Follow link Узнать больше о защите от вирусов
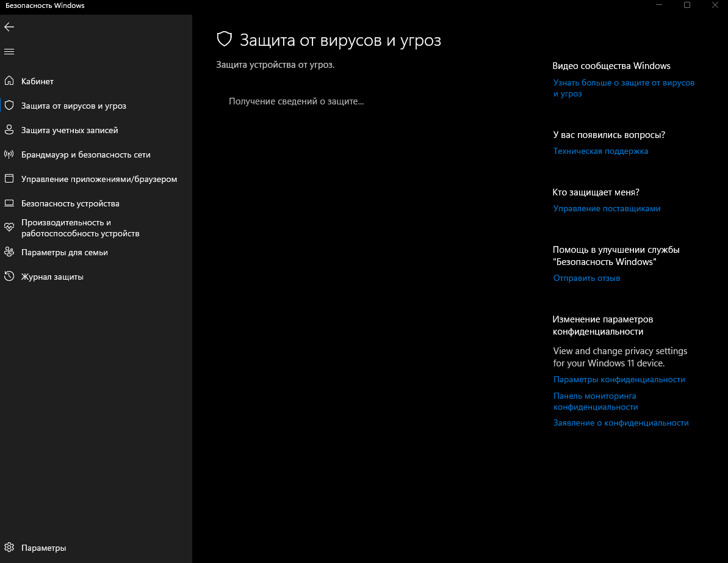 pyautogui.click(x=624, y=88)
